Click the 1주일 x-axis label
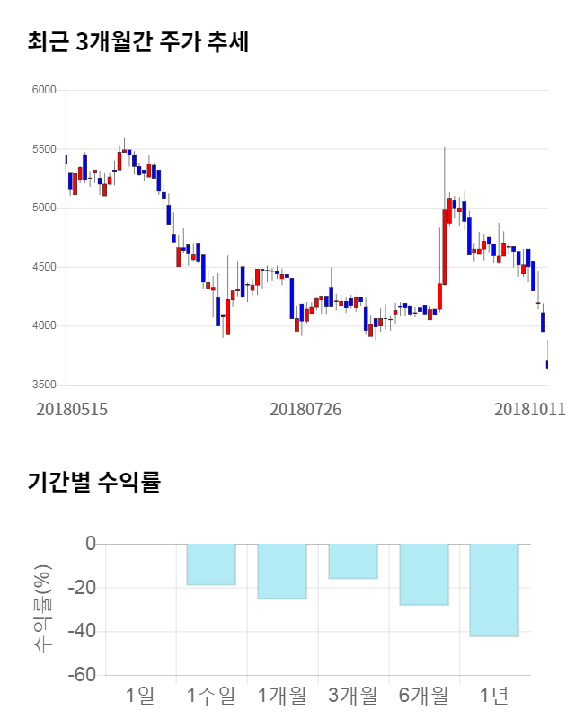The image size is (575, 728). [211, 695]
